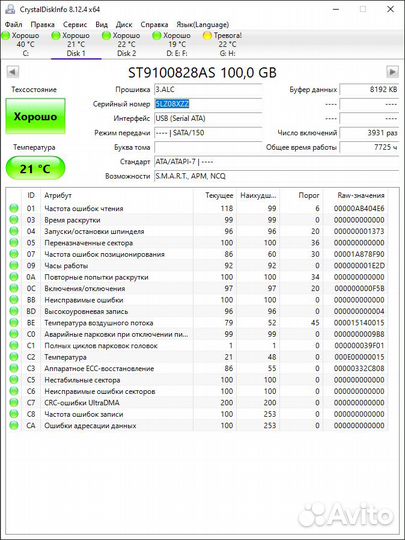Screen dimensions: 405x540
Task: Click the ST9100828AS 100,0 GB model title
Action: point(202,73)
